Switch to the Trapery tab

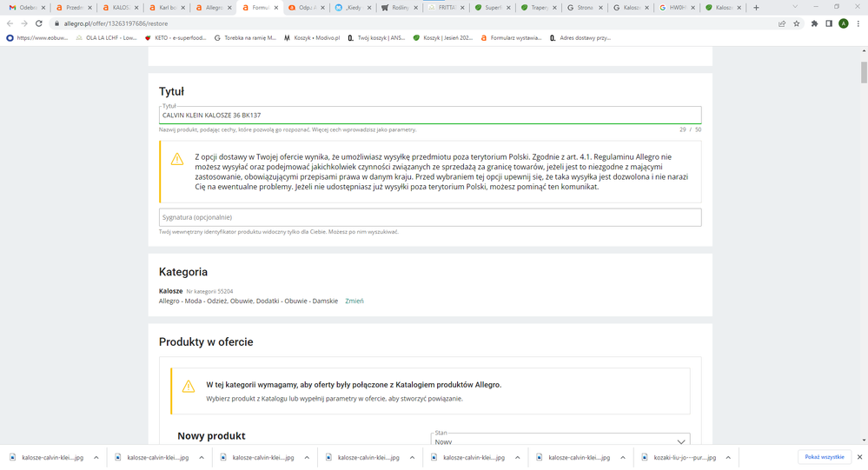pyautogui.click(x=538, y=7)
